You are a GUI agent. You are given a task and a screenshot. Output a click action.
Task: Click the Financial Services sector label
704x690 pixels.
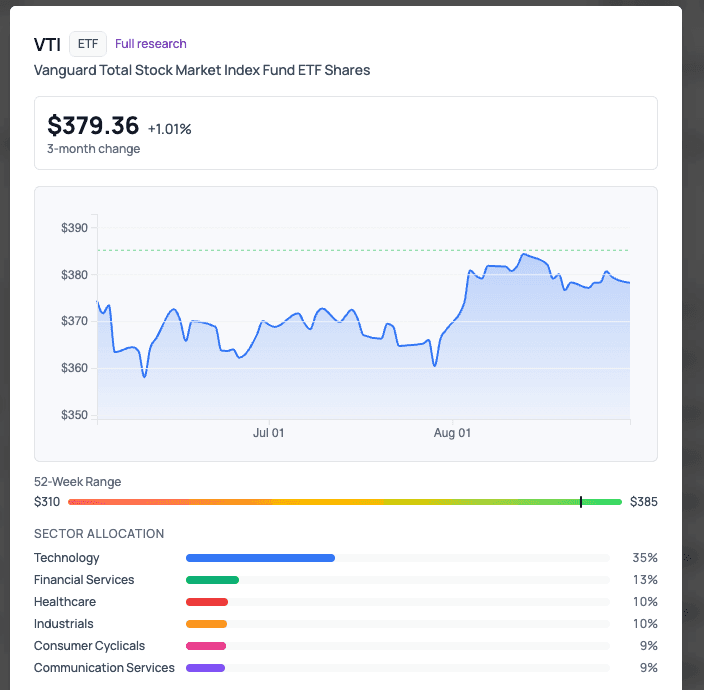click(x=84, y=580)
